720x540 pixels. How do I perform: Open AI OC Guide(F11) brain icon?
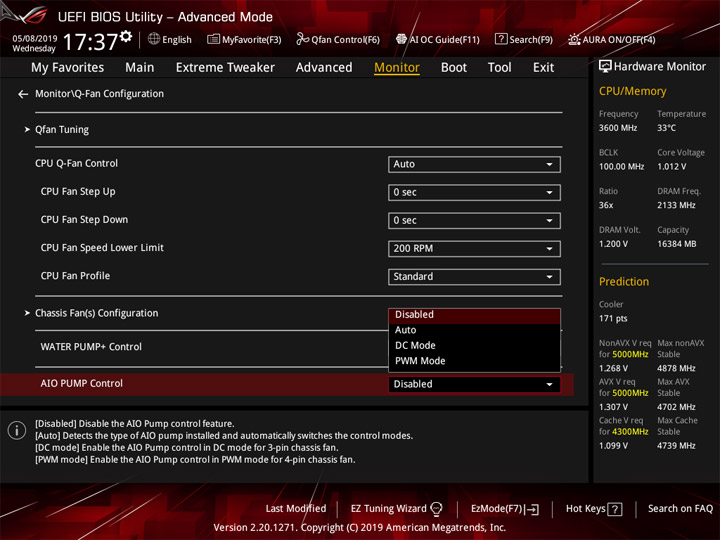(401, 39)
